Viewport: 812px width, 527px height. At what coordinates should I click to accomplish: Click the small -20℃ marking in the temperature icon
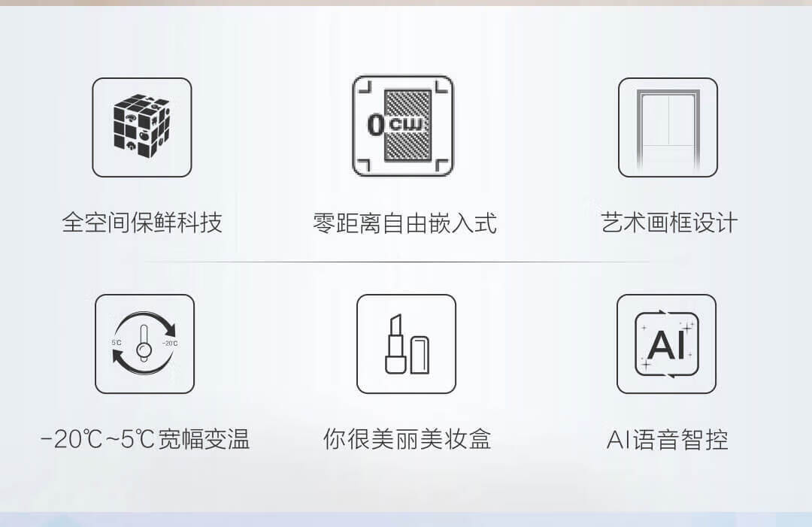coord(170,344)
